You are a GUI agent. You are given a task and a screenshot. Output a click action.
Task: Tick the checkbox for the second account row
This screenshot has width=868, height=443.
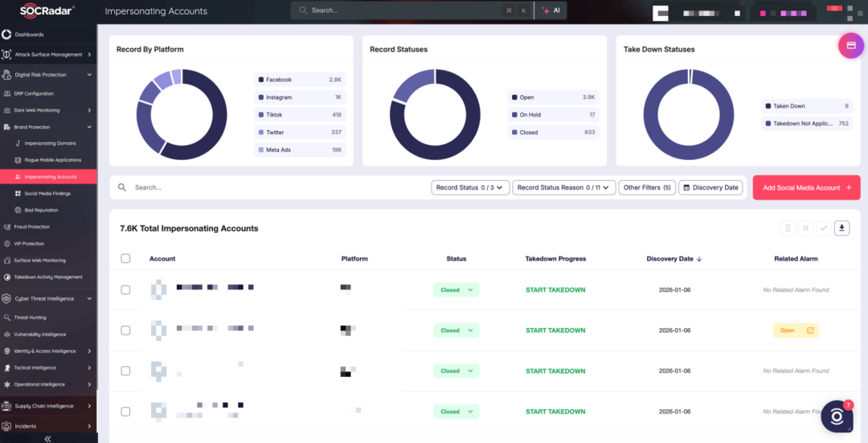click(125, 330)
